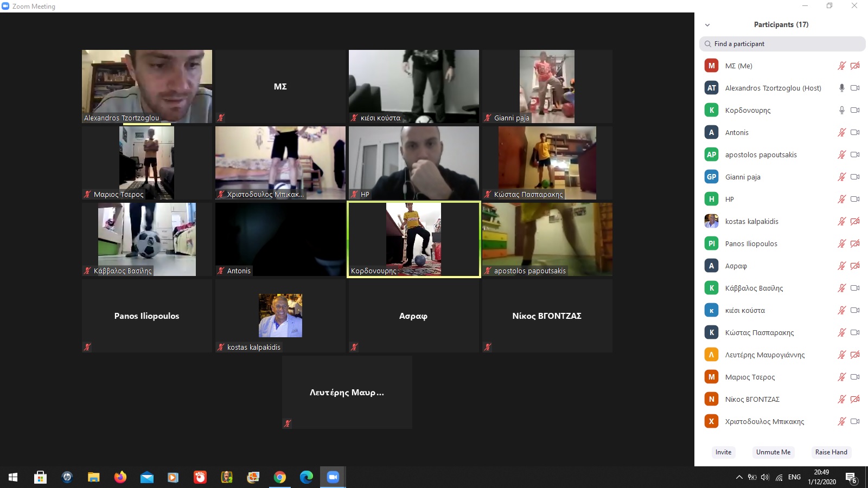
Task: Select Νίκος ΒΓΟΝΤΖΑΣ in participants list
Action: pos(781,399)
